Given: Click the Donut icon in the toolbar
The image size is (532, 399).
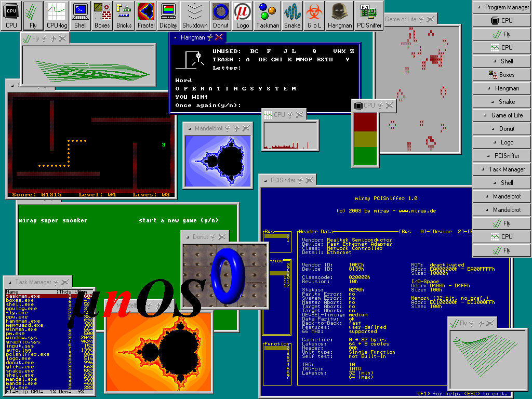Looking at the screenshot, I should (221, 15).
